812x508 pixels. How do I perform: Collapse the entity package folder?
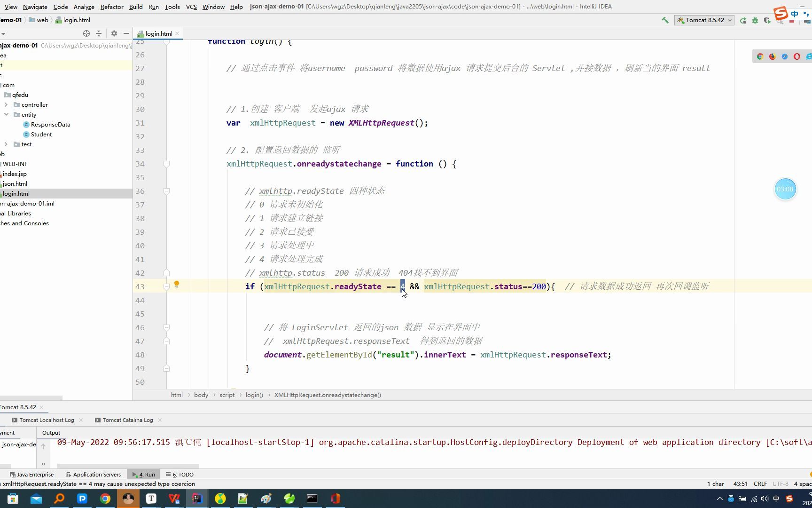click(6, 115)
